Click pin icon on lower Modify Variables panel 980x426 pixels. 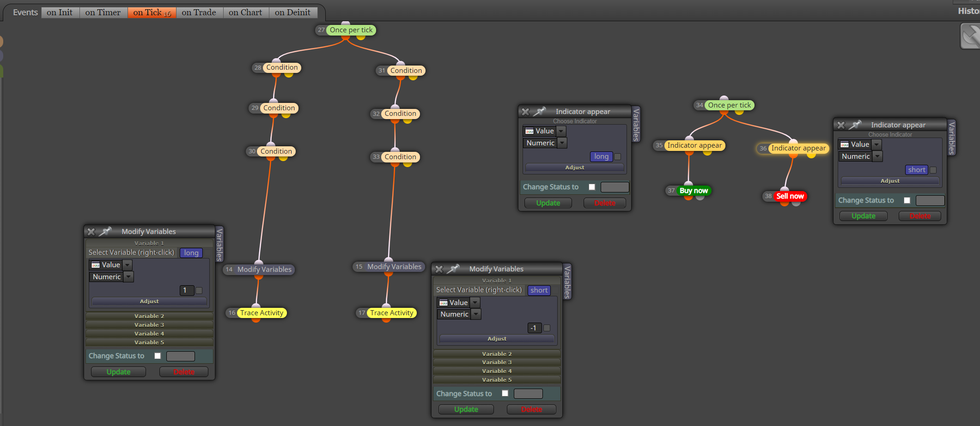(x=454, y=269)
